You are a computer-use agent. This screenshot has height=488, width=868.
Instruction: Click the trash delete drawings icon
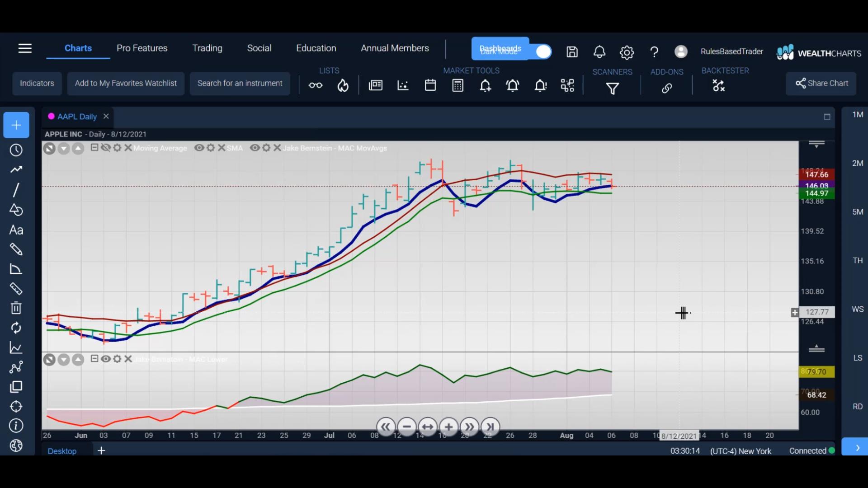pyautogui.click(x=16, y=308)
